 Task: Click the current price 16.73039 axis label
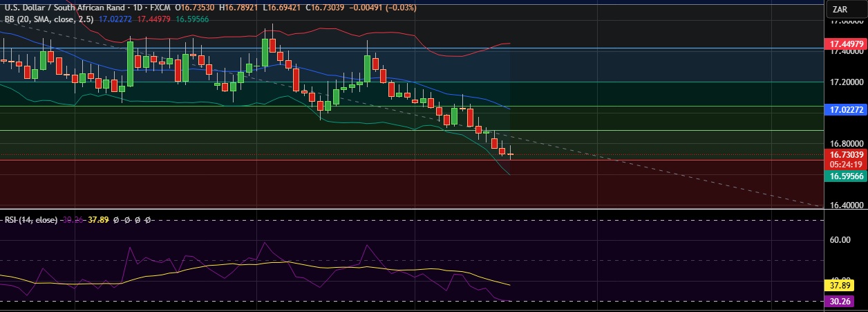click(845, 154)
